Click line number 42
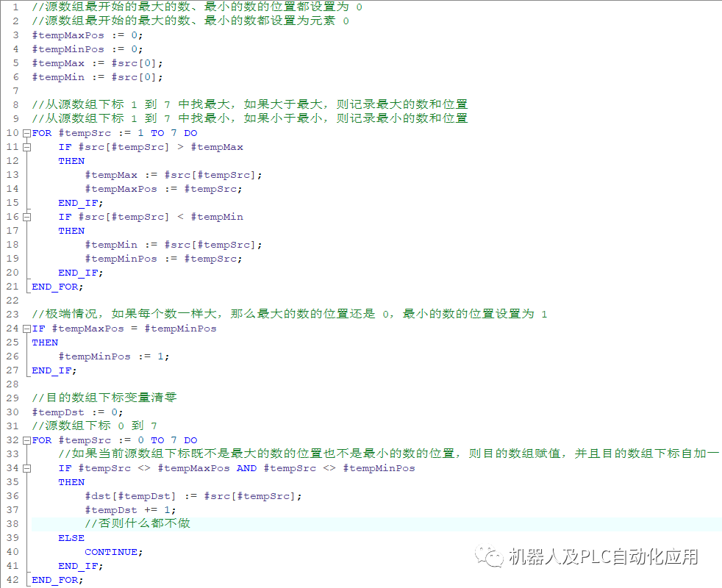 coord(12,579)
